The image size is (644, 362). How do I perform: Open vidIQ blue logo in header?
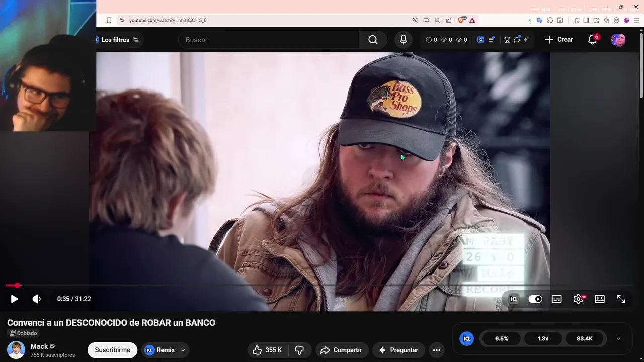pyautogui.click(x=480, y=40)
